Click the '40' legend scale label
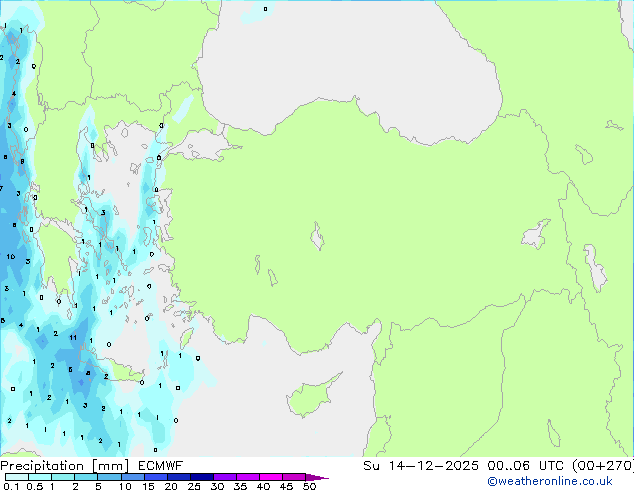 click(263, 486)
